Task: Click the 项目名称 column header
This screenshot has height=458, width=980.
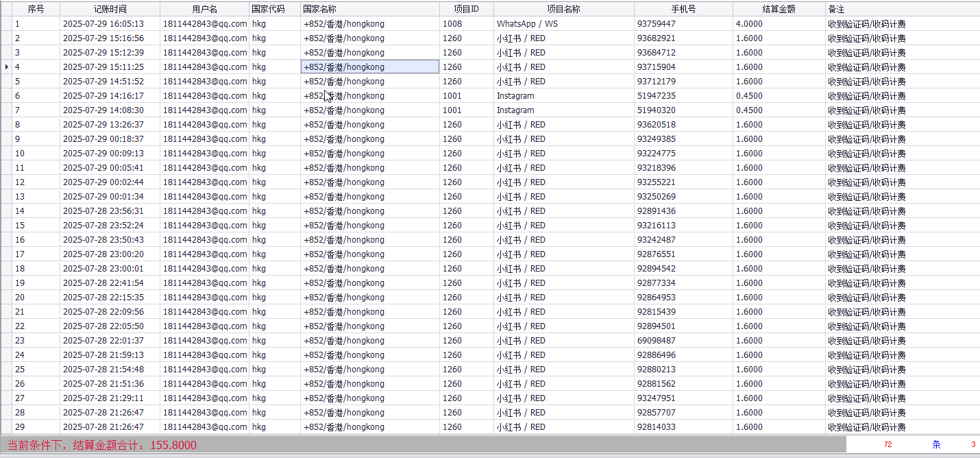Action: point(564,9)
